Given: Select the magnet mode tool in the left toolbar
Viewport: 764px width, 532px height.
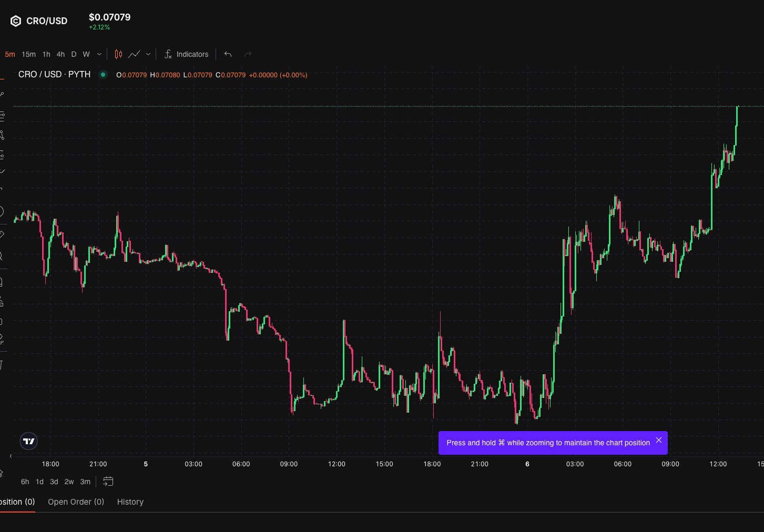Looking at the screenshot, I should tap(1, 282).
